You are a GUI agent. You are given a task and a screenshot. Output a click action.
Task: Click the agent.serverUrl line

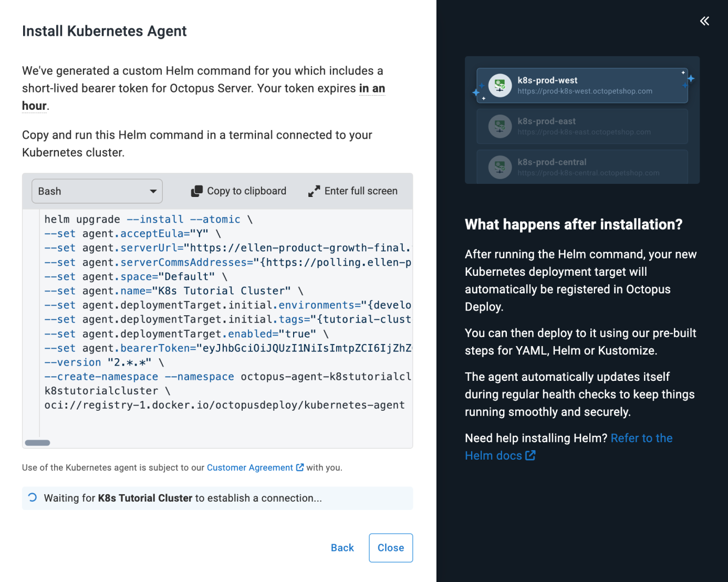228,248
